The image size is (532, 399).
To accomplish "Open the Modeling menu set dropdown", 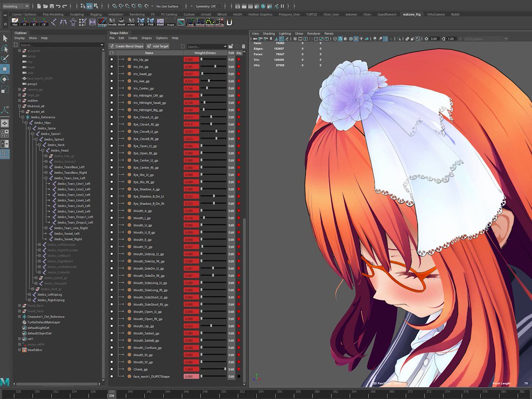I will (x=16, y=6).
